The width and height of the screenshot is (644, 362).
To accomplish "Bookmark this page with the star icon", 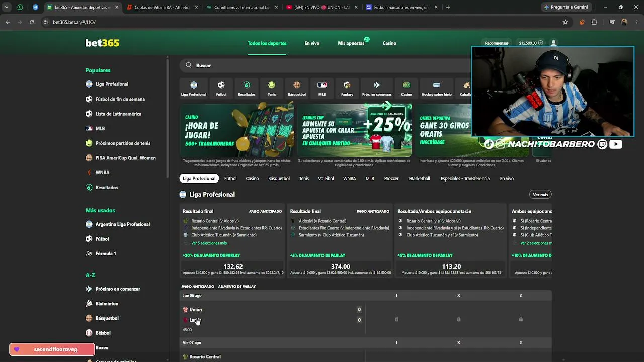I will click(565, 22).
